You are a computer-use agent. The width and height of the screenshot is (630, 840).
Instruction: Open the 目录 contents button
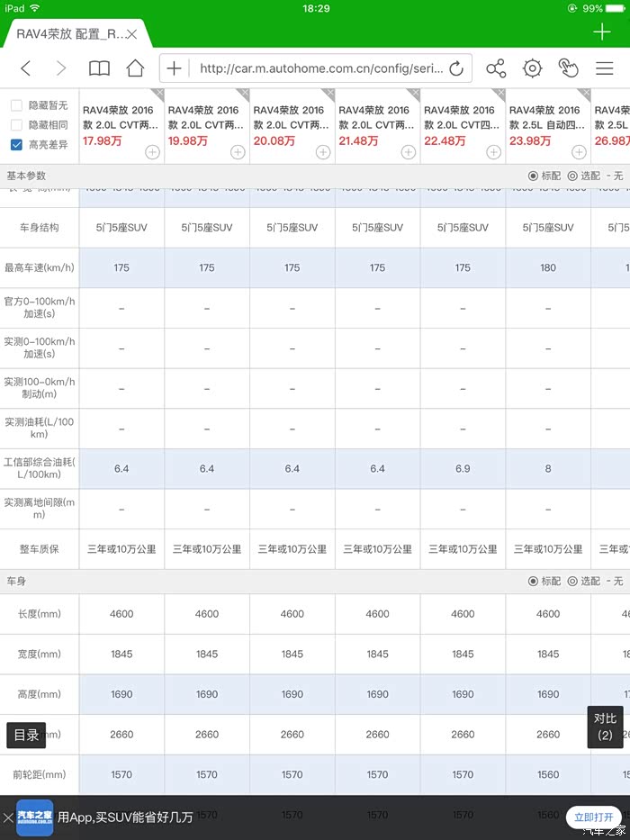26,735
